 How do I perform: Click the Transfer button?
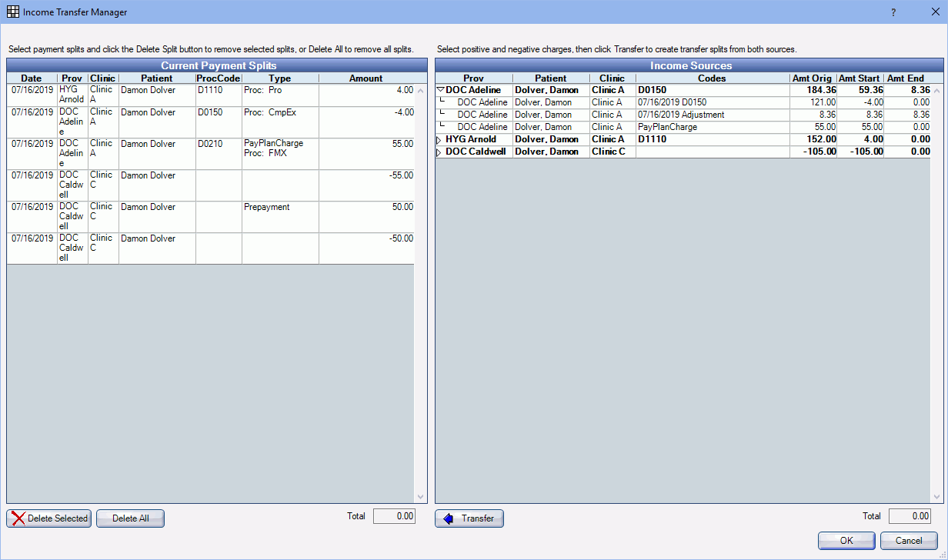point(469,518)
